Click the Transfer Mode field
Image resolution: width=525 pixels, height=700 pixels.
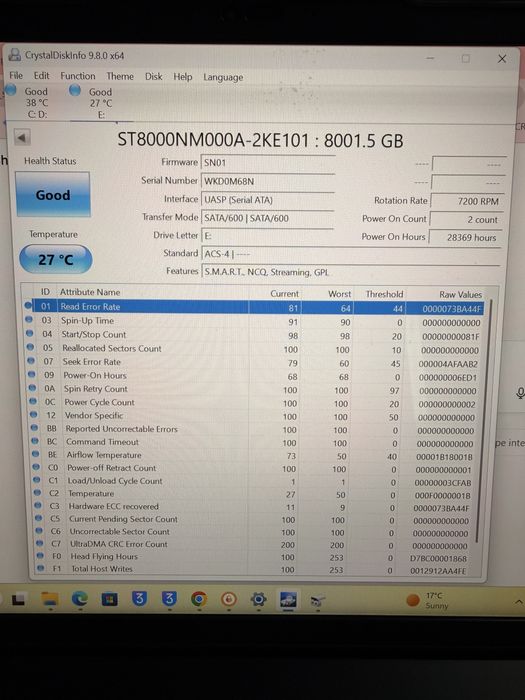(x=267, y=218)
